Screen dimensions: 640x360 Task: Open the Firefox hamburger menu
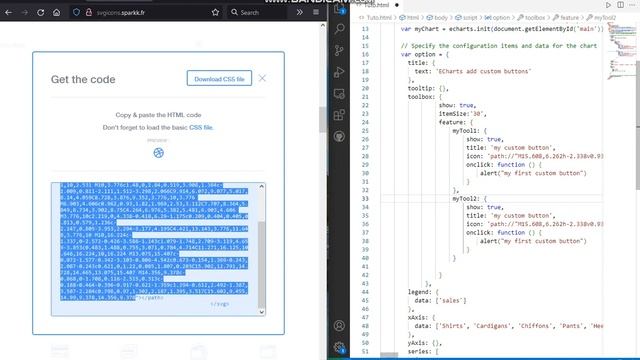tap(316, 13)
